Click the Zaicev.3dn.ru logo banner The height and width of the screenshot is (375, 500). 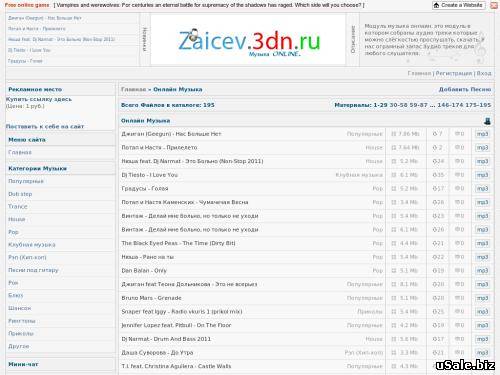(x=248, y=39)
